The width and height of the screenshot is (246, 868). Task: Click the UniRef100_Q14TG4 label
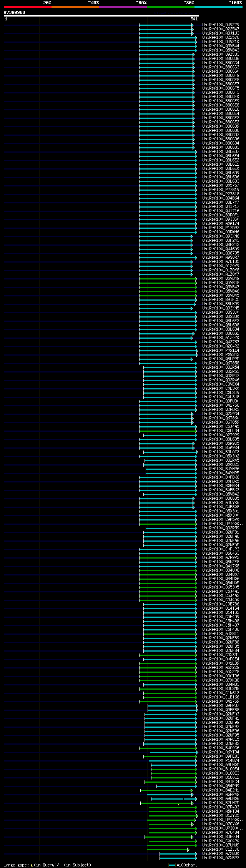pos(221,609)
